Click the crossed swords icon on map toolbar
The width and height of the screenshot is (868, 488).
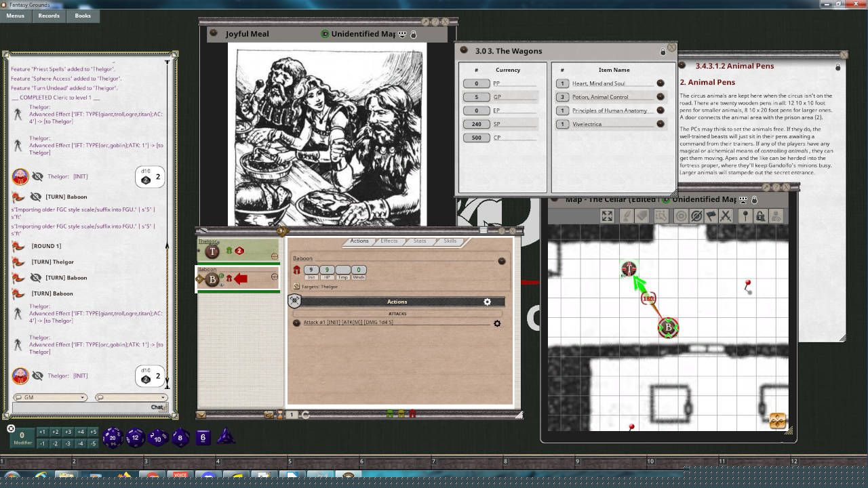pos(726,216)
